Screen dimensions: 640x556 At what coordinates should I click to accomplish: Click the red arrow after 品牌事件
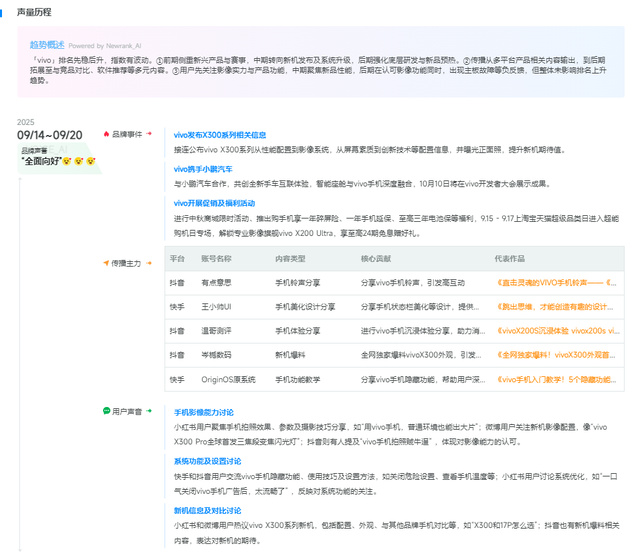pyautogui.click(x=149, y=134)
